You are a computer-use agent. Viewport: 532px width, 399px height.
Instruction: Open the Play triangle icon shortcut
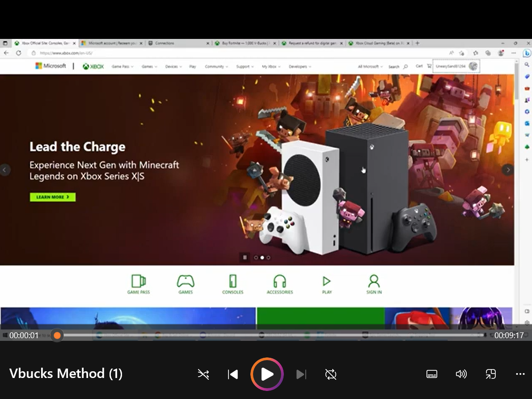pyautogui.click(x=327, y=284)
